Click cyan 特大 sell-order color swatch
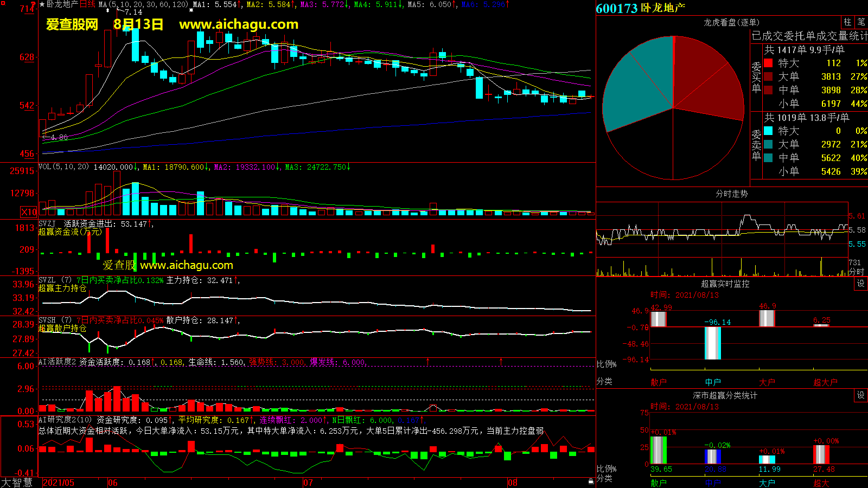868x488 pixels. tap(768, 131)
